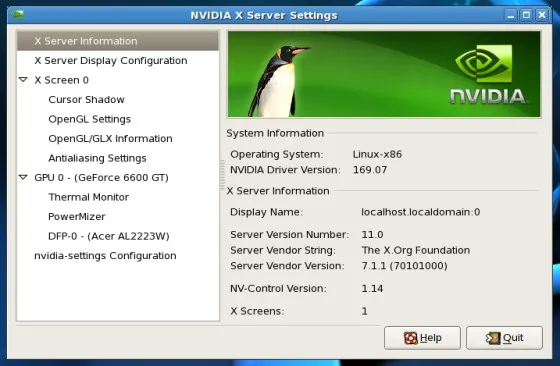
Task: Close the NVIDIA X Server Settings window
Action: (x=542, y=15)
